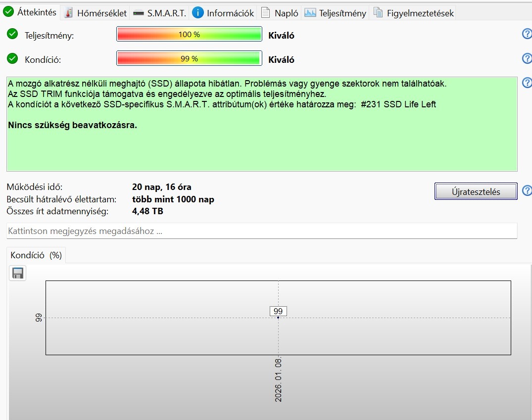Open the Napló tab
The image size is (532, 420).
280,13
